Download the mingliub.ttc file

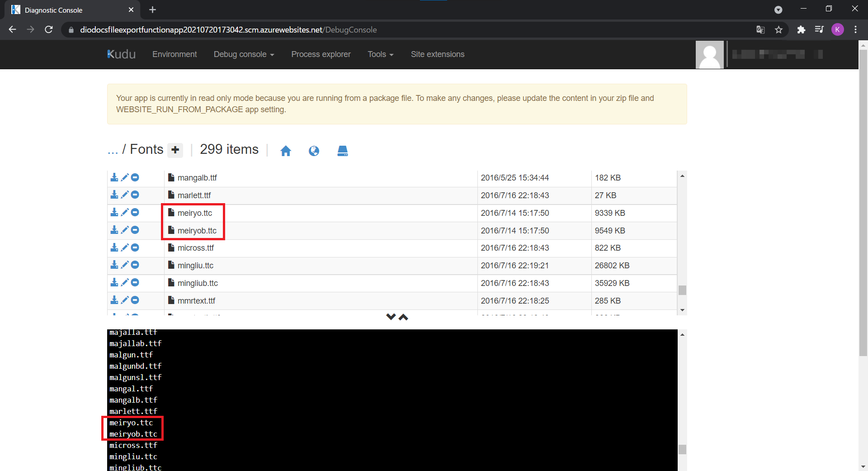point(114,282)
